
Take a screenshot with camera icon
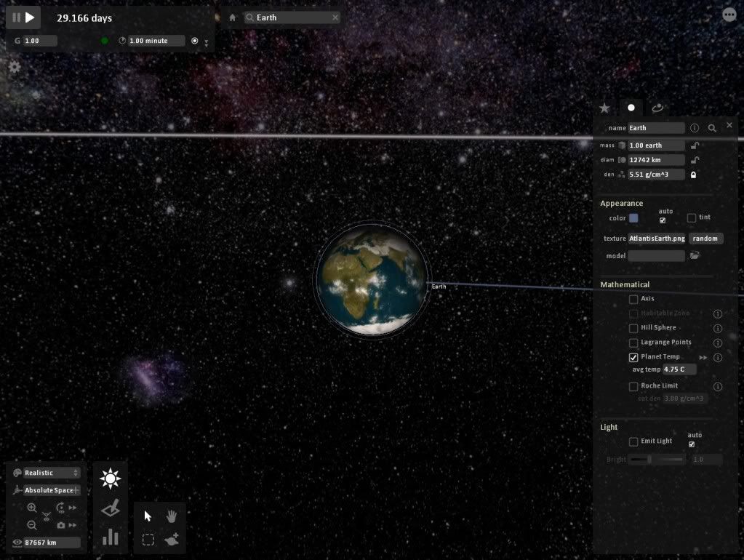coord(61,525)
